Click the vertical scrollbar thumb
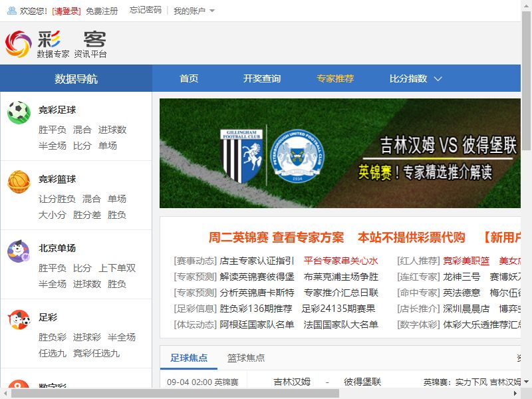The height and width of the screenshot is (399, 532). pos(527,80)
